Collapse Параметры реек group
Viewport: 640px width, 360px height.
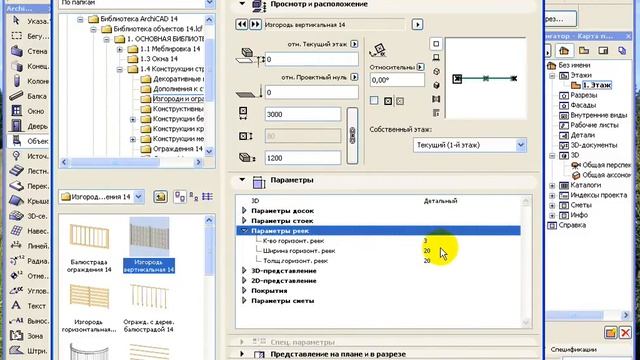pyautogui.click(x=244, y=231)
